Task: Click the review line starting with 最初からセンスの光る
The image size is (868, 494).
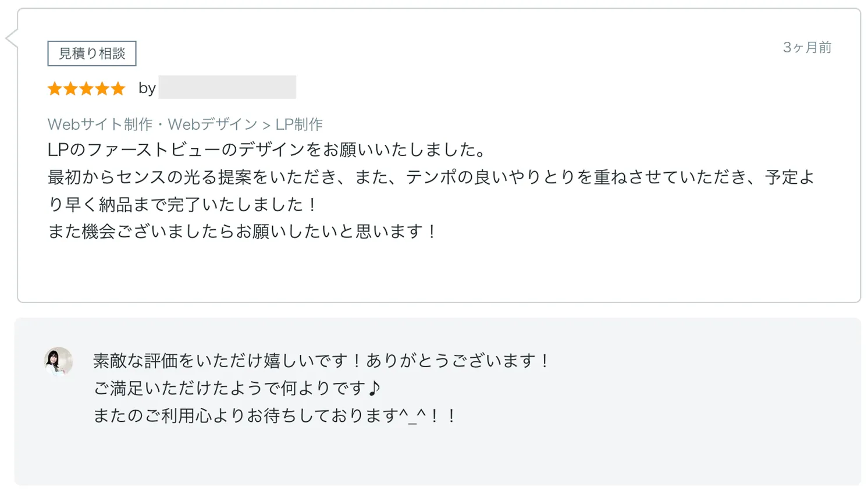Action: tap(431, 177)
